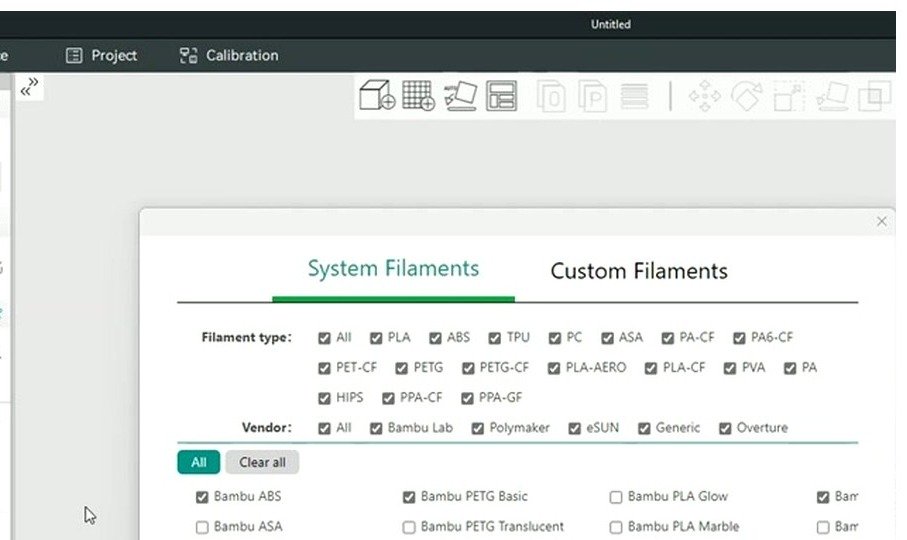The image size is (907, 540).
Task: Click the green All button
Action: [198, 462]
